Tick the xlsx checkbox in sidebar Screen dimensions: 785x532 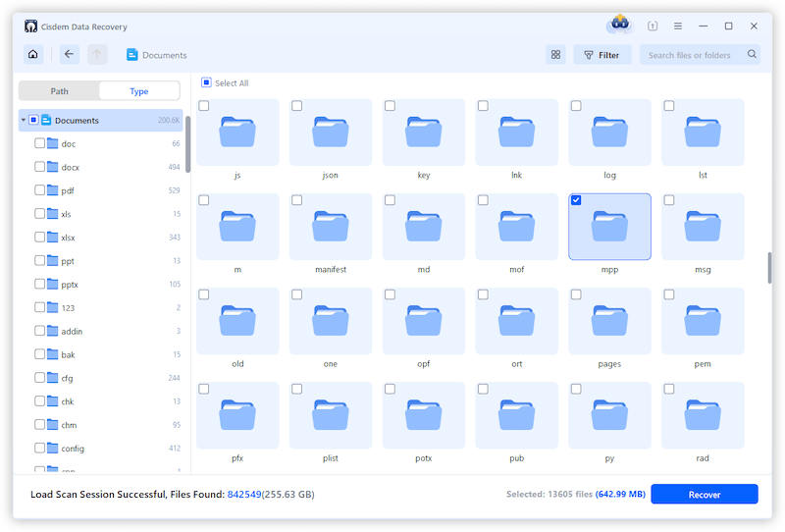[x=39, y=237]
